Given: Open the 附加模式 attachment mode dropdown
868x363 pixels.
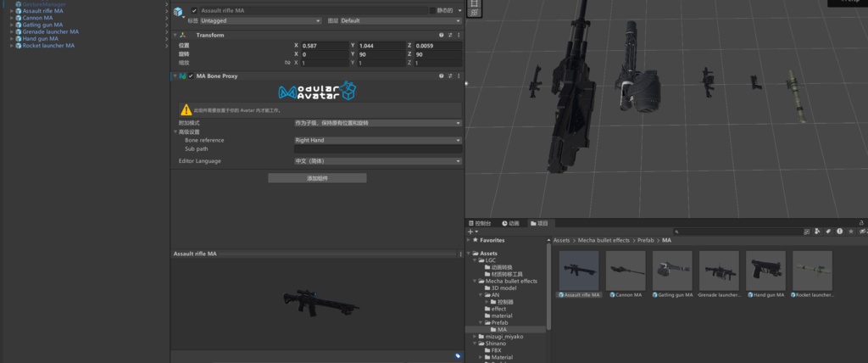Looking at the screenshot, I should [377, 123].
